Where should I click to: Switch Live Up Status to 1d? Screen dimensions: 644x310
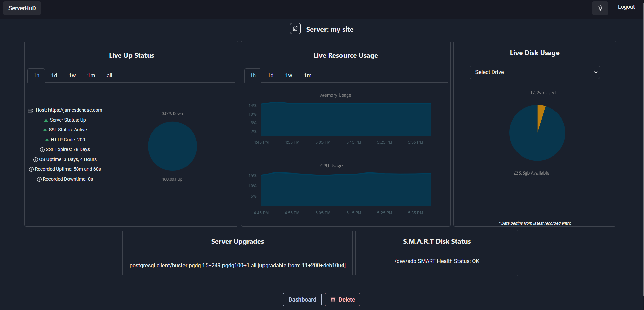click(54, 75)
